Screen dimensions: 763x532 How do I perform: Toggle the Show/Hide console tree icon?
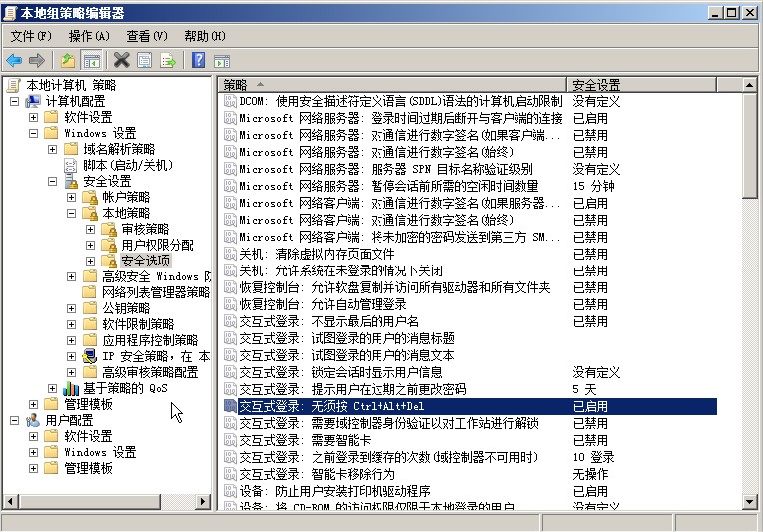(x=91, y=60)
